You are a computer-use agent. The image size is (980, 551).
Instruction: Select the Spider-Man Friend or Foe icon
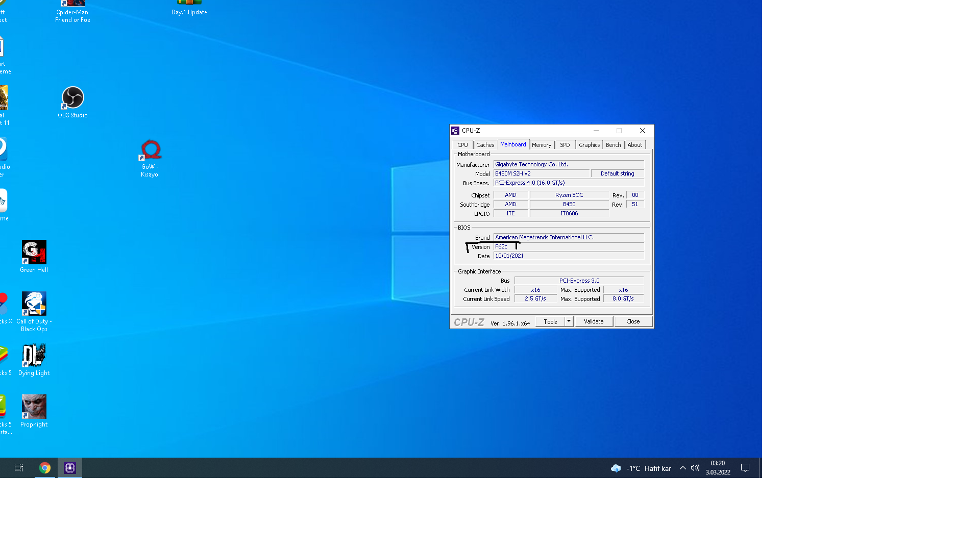click(x=72, y=4)
